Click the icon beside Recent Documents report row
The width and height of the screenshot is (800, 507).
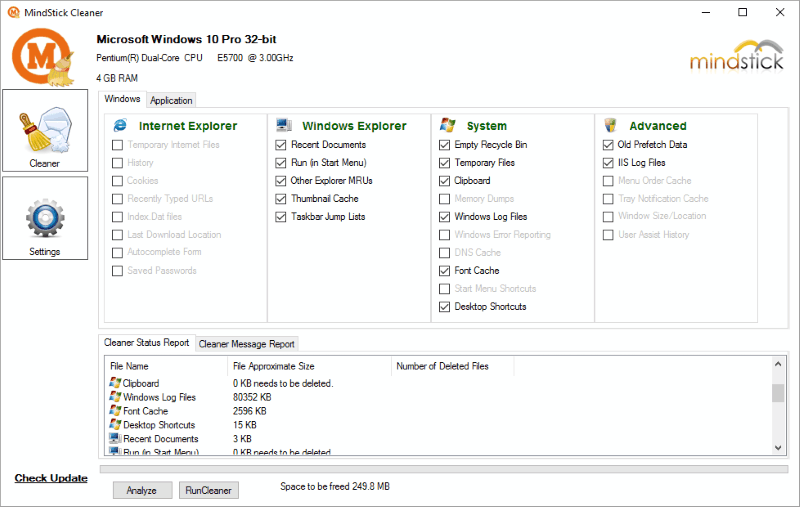pos(115,438)
